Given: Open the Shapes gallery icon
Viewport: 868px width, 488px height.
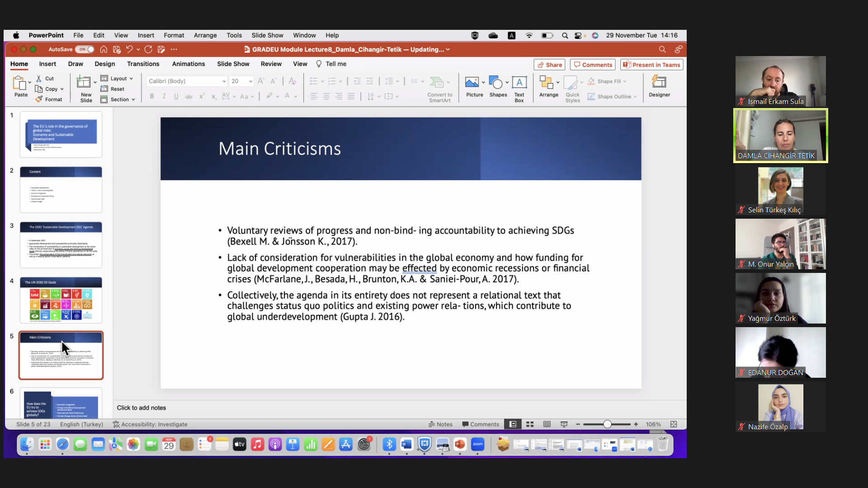Looking at the screenshot, I should [x=495, y=83].
